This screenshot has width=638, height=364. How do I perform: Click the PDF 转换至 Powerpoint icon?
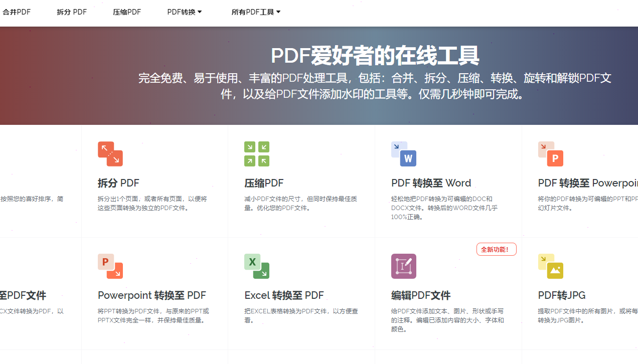550,153
